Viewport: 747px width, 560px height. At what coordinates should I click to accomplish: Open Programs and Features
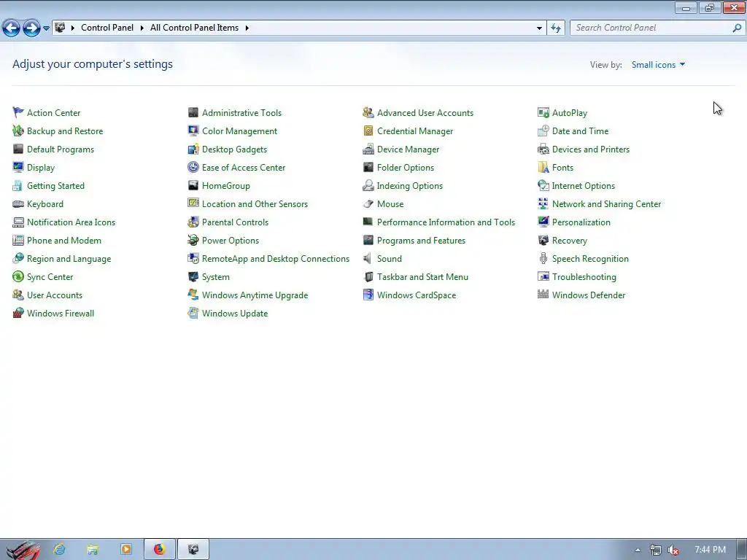tap(421, 241)
